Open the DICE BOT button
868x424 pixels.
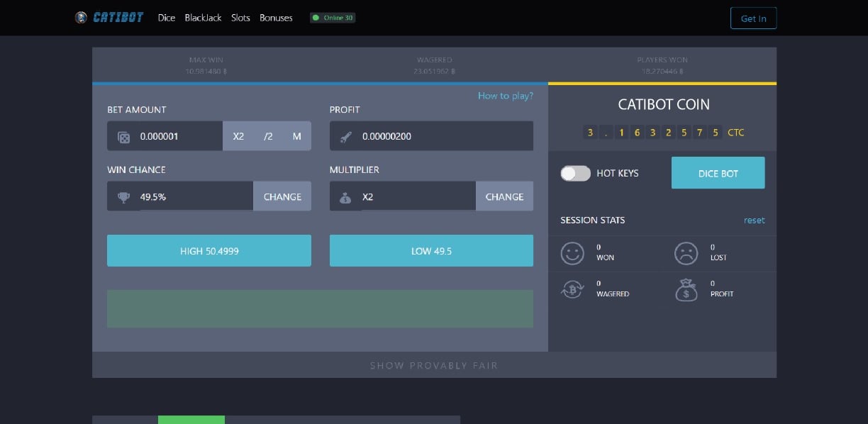pyautogui.click(x=718, y=173)
